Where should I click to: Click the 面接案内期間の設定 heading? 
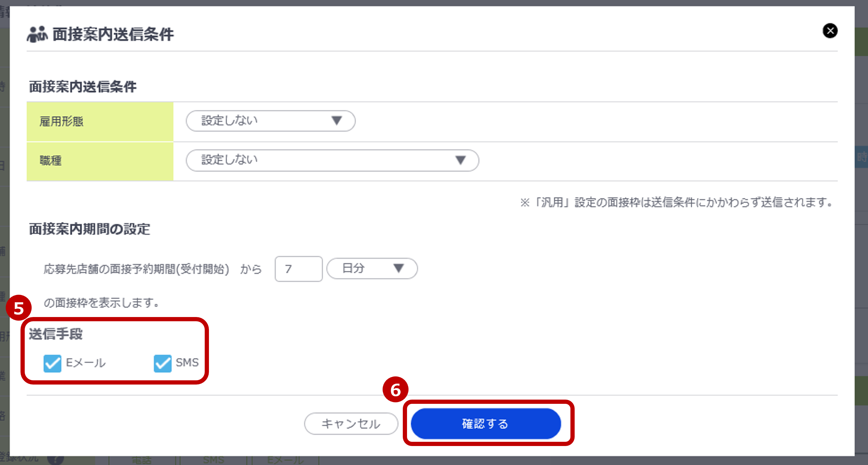click(x=90, y=229)
